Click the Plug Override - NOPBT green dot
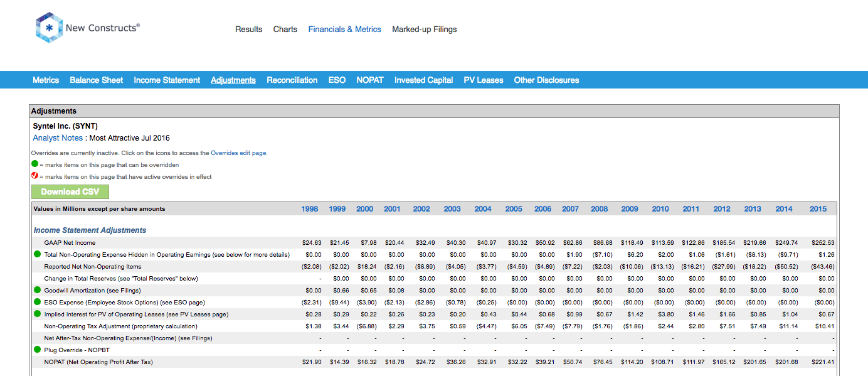 (x=37, y=350)
